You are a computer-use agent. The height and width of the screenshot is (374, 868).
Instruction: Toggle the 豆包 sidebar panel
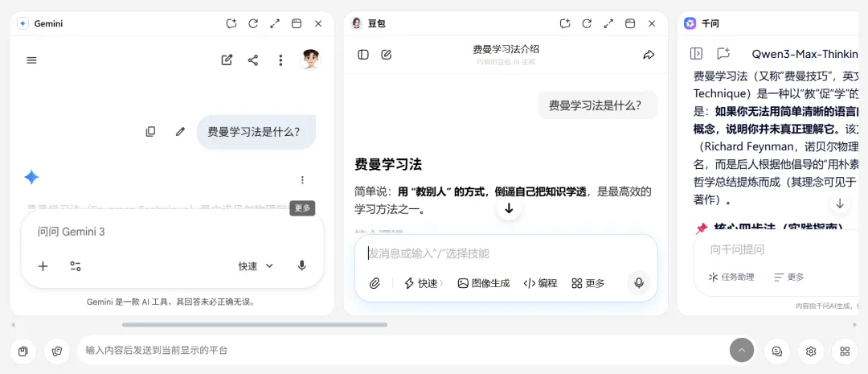pyautogui.click(x=363, y=55)
